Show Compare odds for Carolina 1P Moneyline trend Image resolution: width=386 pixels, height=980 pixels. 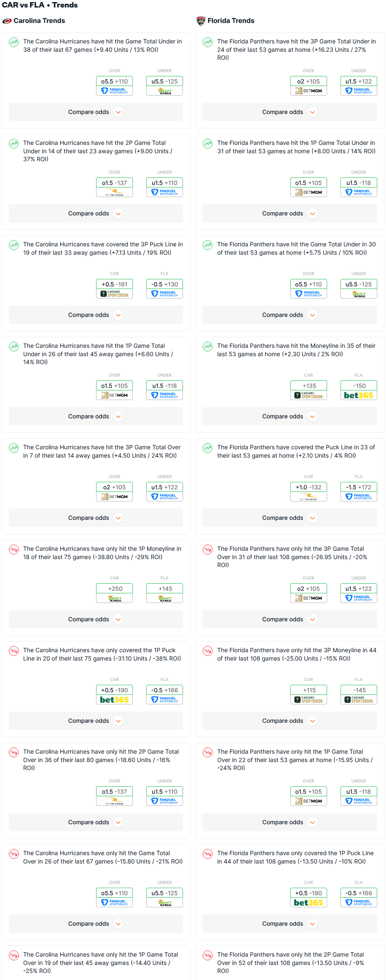coord(96,619)
